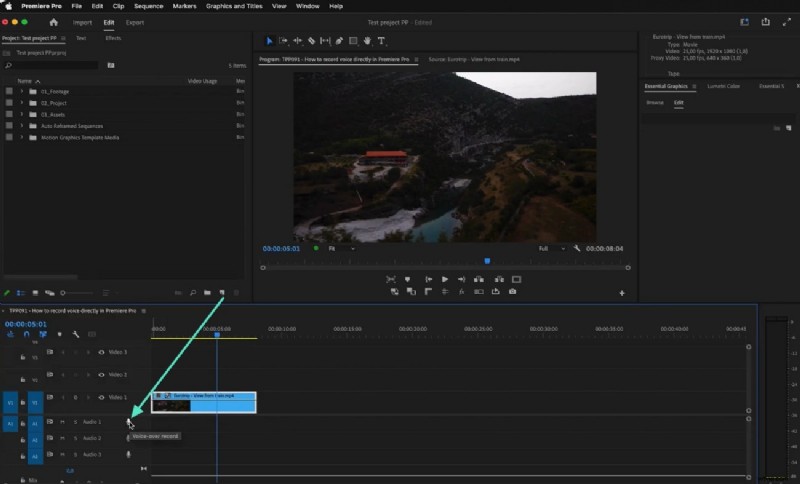The width and height of the screenshot is (800, 484).
Task: Toggle snap magnet in timeline
Action: 27,335
